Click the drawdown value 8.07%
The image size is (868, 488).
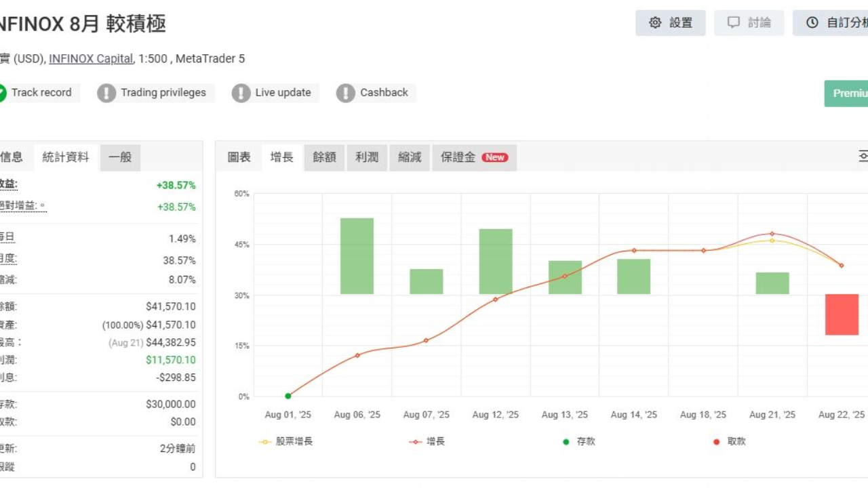pos(182,279)
